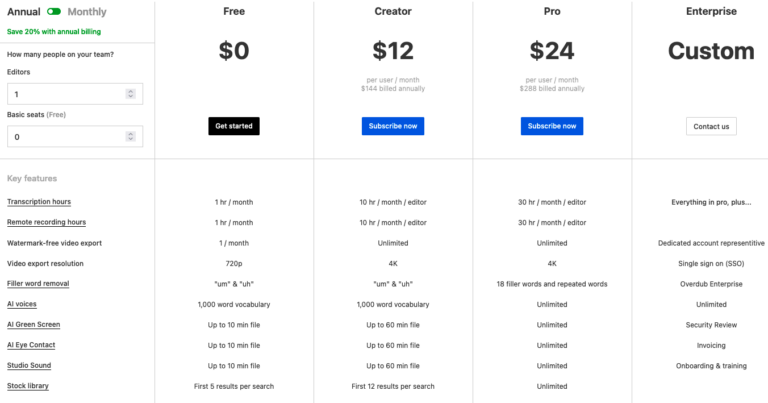
Task: Subscribe now to the Creator plan
Action: (393, 126)
